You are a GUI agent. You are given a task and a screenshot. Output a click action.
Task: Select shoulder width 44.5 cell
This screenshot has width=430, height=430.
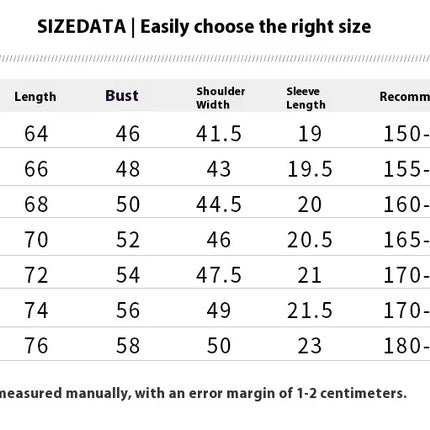tap(219, 204)
